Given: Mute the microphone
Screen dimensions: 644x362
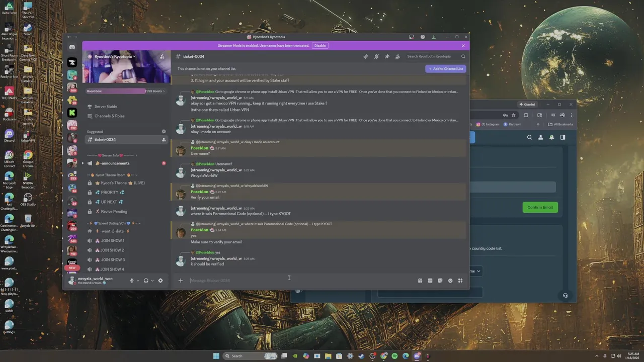Looking at the screenshot, I should click(x=132, y=281).
